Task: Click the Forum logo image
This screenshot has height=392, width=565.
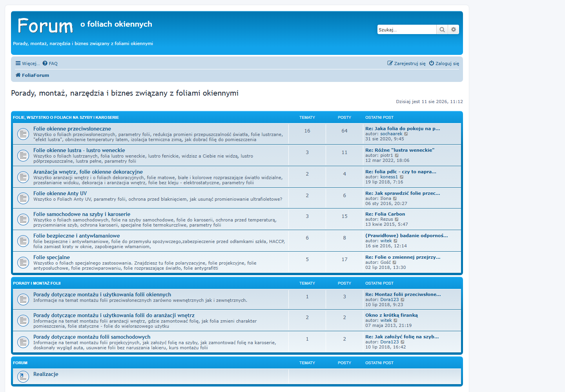Action: [46, 26]
